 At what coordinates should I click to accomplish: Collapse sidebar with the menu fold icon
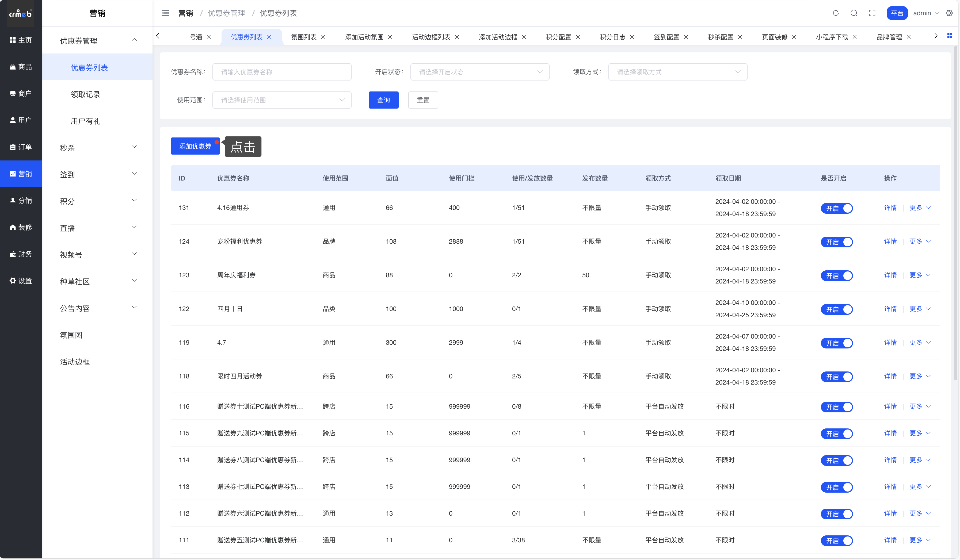coord(165,13)
